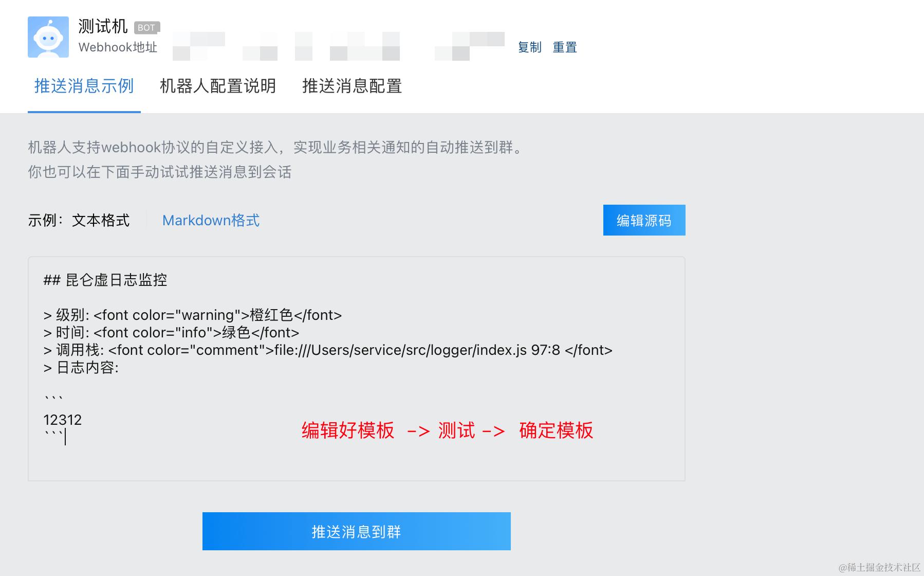Click the heading line ## 昆仑虚日志监控
This screenshot has width=924, height=576.
[105, 280]
